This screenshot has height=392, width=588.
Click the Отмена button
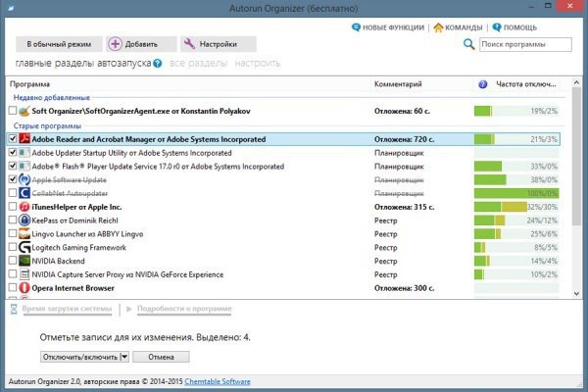pos(161,357)
